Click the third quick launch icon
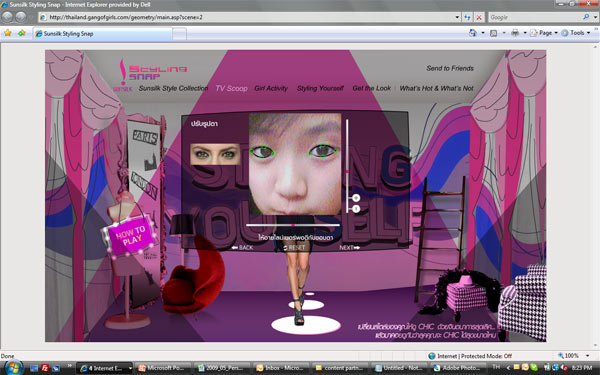 [56, 368]
